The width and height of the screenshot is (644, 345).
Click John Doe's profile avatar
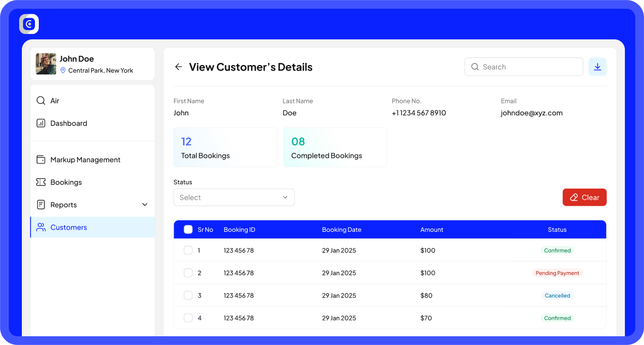46,64
